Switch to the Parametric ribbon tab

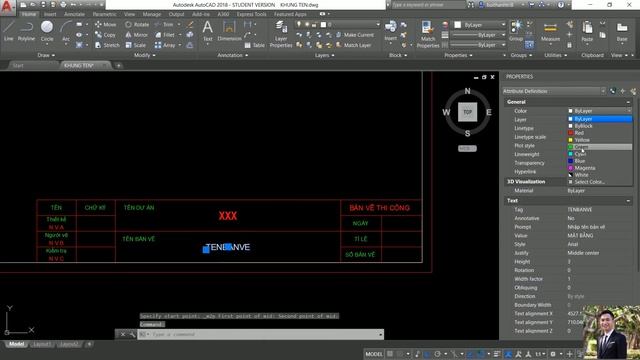(x=104, y=14)
